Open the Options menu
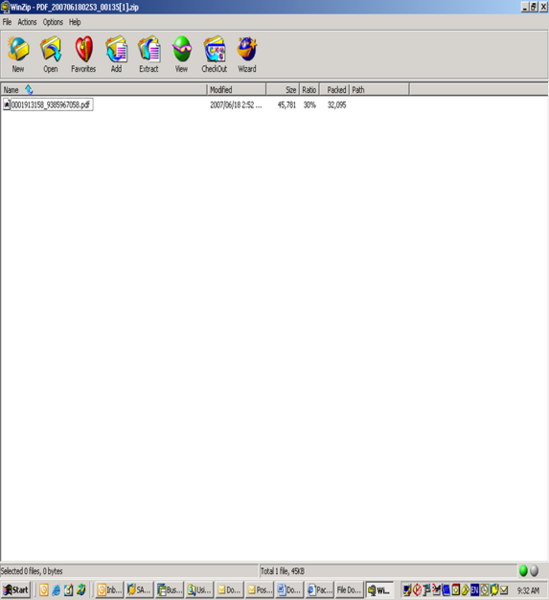The width and height of the screenshot is (549, 600). 53,22
